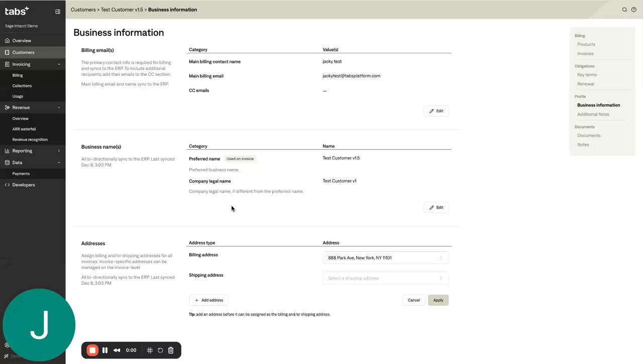Collapse the sidebar with the panel icon
The height and width of the screenshot is (364, 643).
click(58, 11)
